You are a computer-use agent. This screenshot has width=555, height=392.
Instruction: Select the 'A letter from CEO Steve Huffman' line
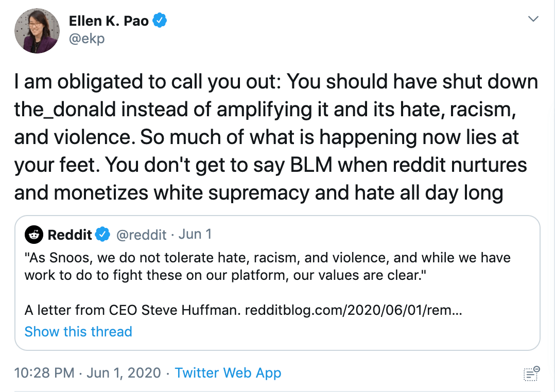coord(132,310)
